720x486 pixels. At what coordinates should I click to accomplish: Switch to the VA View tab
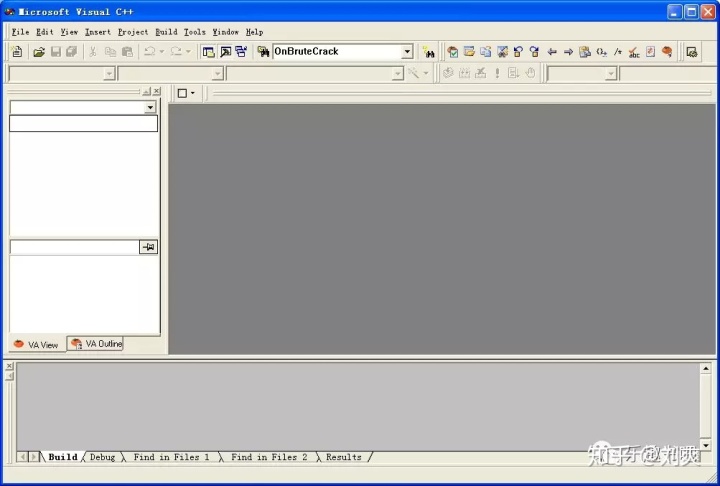[36, 345]
